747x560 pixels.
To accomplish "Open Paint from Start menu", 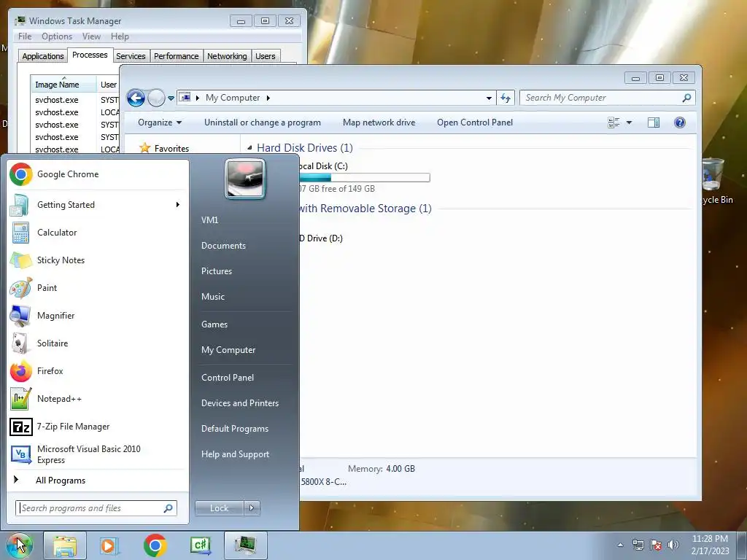I will coord(97,287).
